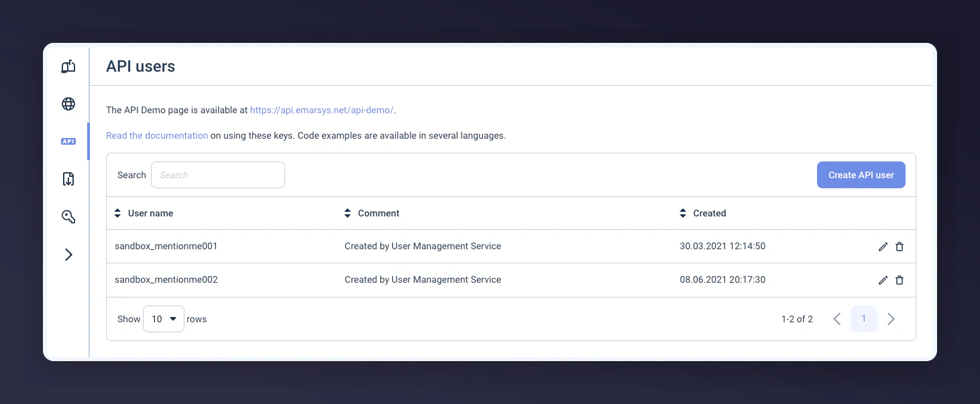
Task: Open the rows-per-page dropdown showing 10
Action: 164,319
